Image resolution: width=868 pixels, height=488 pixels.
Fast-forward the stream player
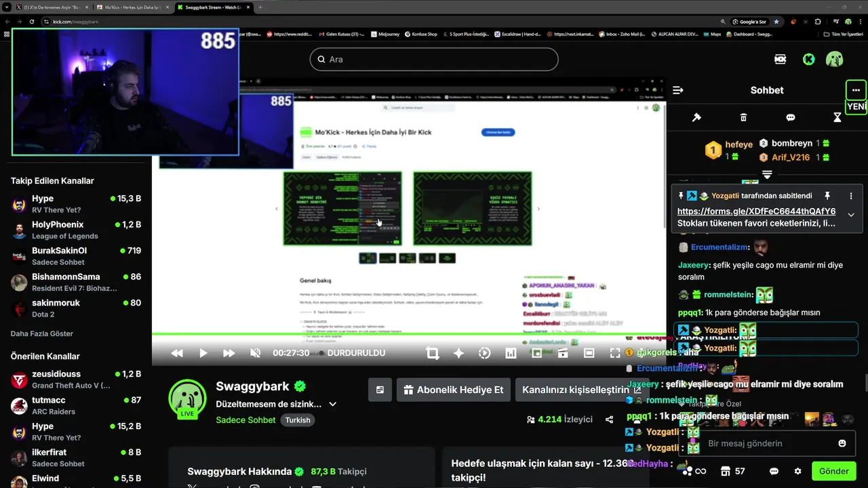pos(229,353)
